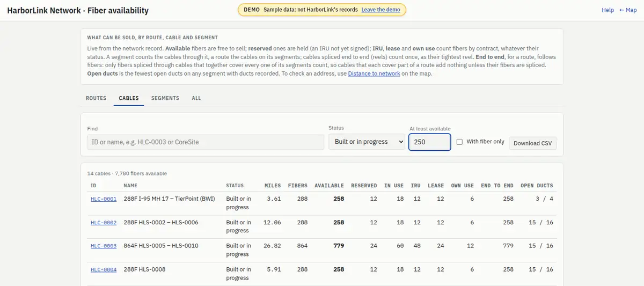Click miles value 5.91
The height and width of the screenshot is (286, 644).
click(274, 269)
